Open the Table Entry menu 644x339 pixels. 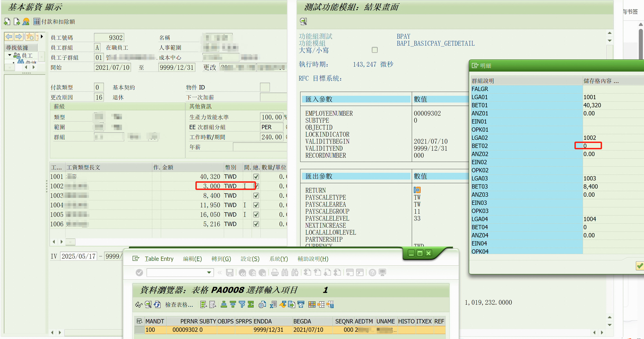(159, 259)
